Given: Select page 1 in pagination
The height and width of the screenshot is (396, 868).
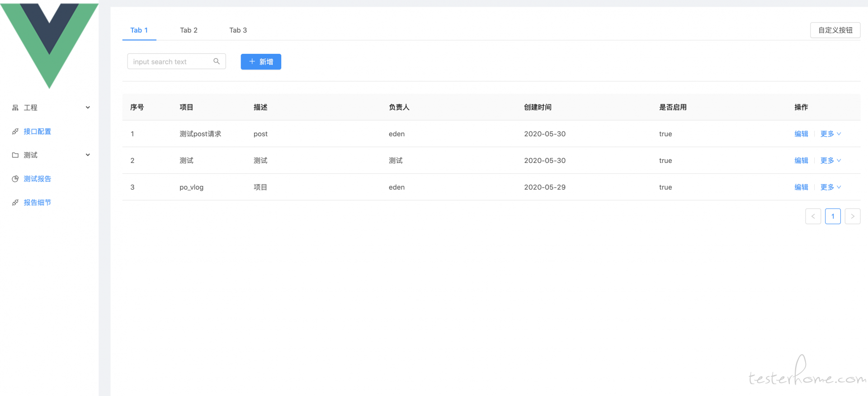Looking at the screenshot, I should pyautogui.click(x=833, y=216).
